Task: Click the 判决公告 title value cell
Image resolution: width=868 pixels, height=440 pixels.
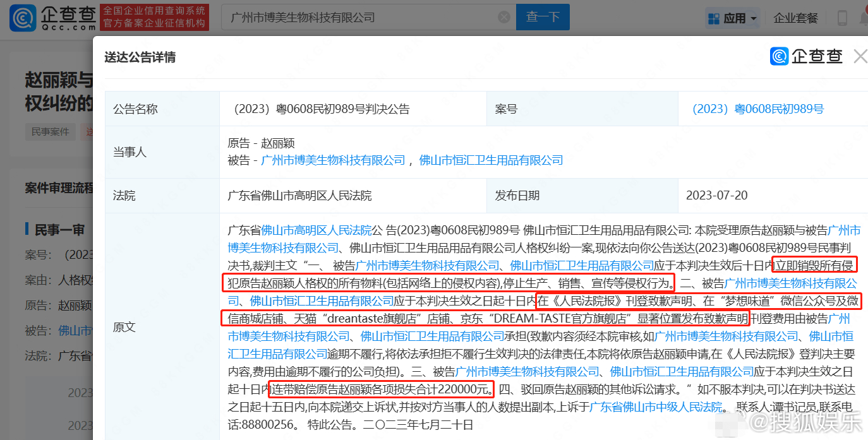Action: click(x=354, y=109)
